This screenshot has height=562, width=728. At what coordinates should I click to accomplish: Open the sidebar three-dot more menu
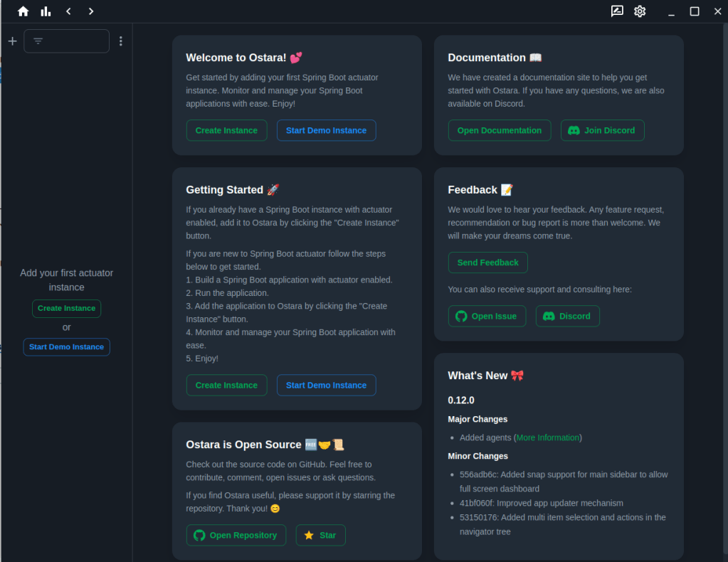(x=120, y=41)
